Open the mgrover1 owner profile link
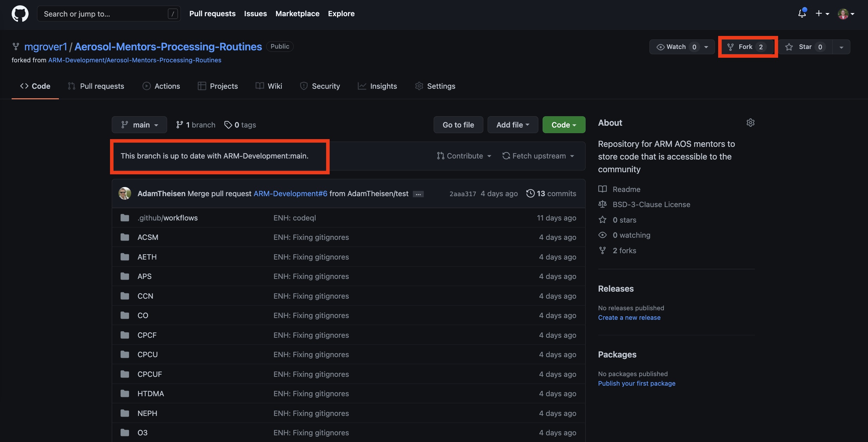868x442 pixels. pos(45,46)
